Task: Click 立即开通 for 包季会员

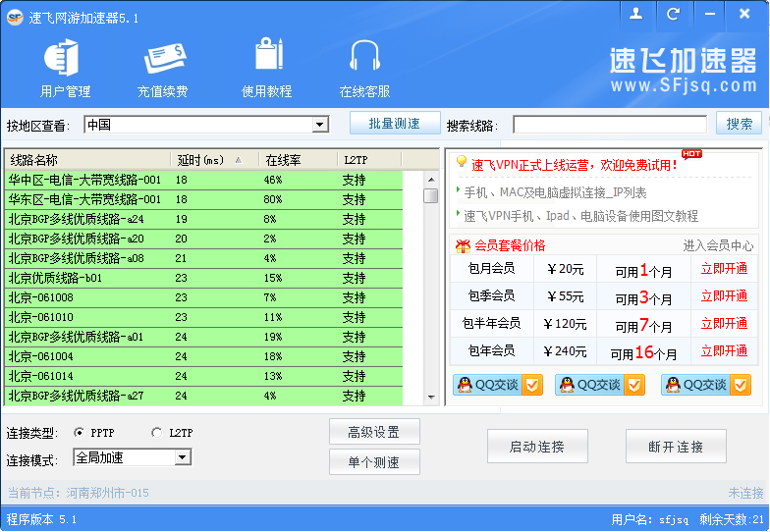Action: tap(724, 296)
